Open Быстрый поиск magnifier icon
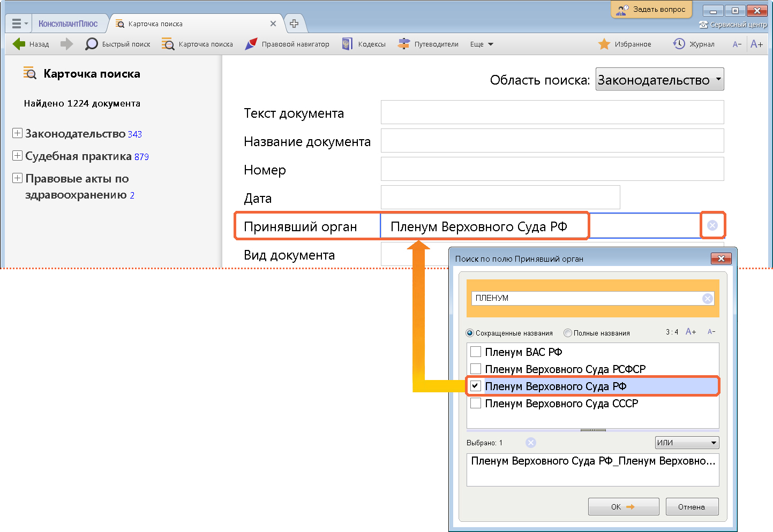The width and height of the screenshot is (773, 532). click(92, 44)
